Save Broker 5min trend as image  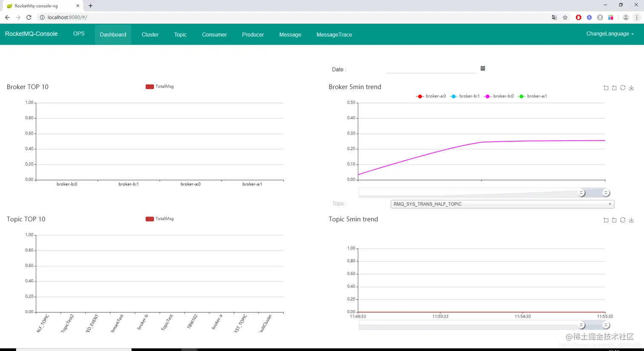[632, 88]
